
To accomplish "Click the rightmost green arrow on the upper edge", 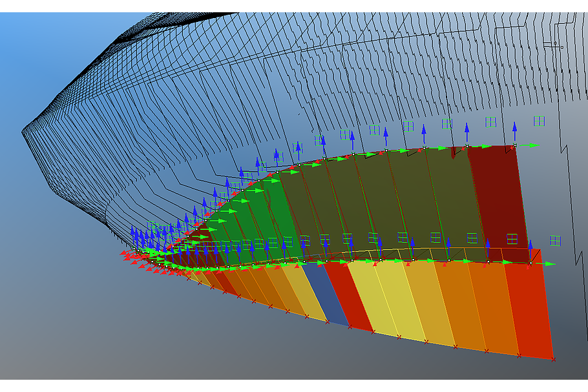I will (532, 145).
